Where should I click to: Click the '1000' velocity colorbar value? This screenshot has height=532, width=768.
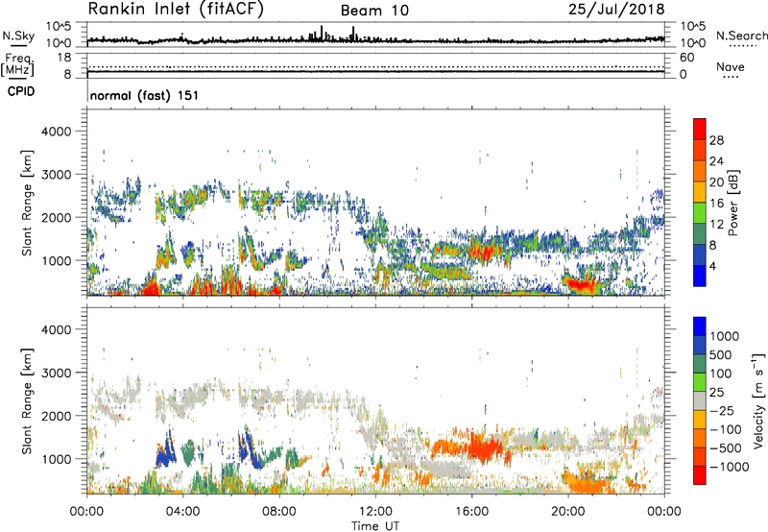[724, 336]
